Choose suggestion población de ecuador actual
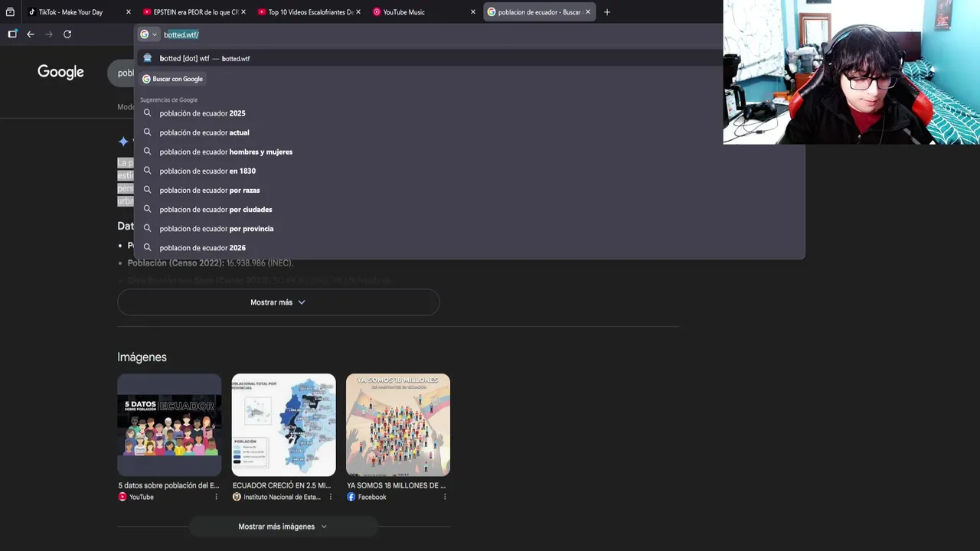Screen dimensions: 980x551 [x=469, y=132]
